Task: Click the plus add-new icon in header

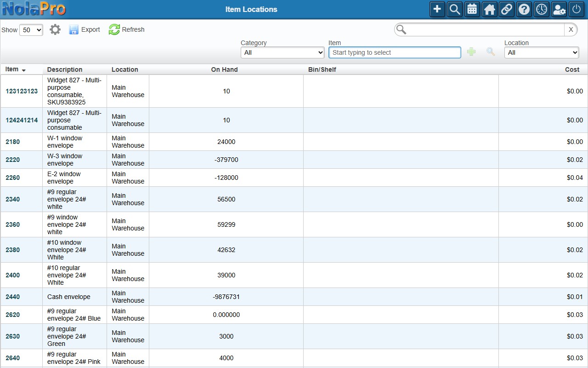Action: [437, 9]
